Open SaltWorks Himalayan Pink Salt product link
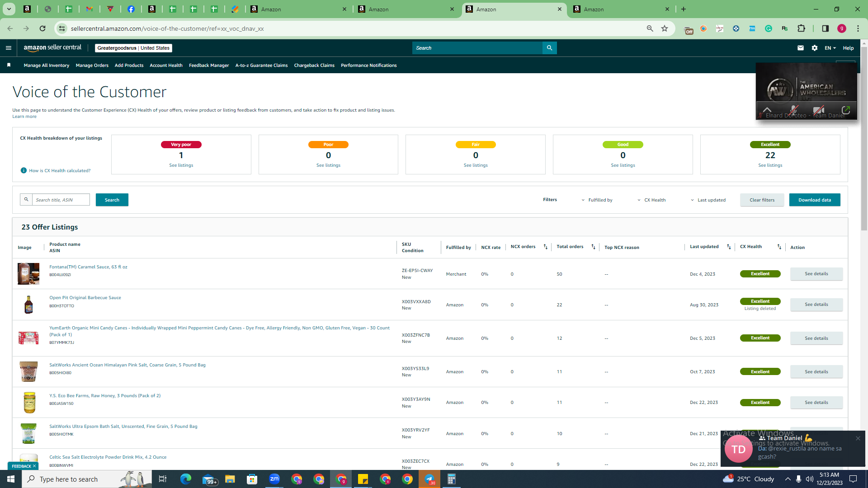 pyautogui.click(x=127, y=365)
